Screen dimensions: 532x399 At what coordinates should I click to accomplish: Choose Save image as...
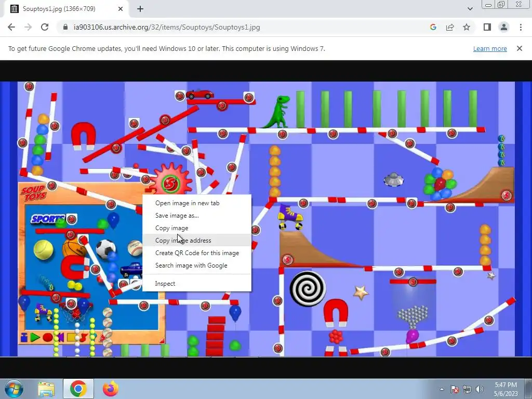point(197,216)
